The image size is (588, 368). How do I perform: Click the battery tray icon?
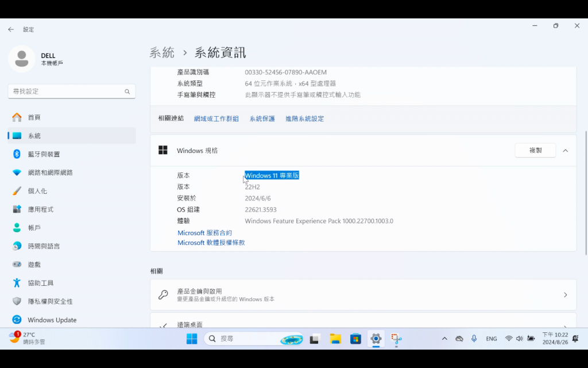[x=531, y=338]
